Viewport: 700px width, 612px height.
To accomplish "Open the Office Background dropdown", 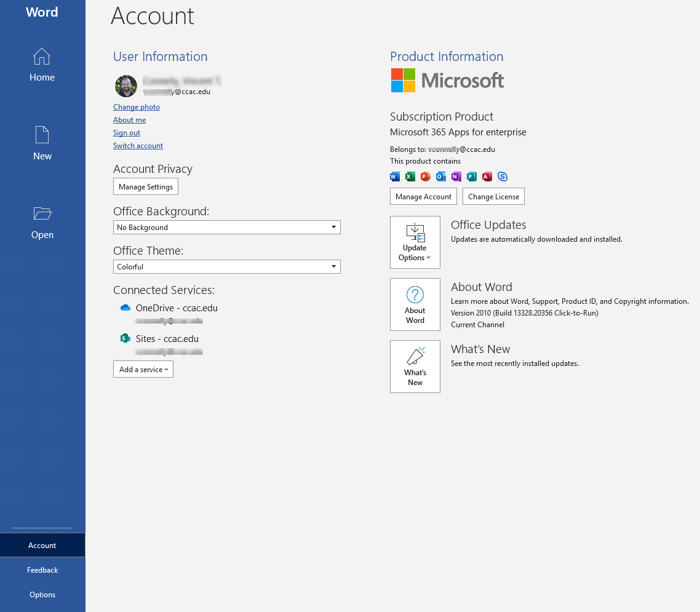I will pyautogui.click(x=333, y=227).
